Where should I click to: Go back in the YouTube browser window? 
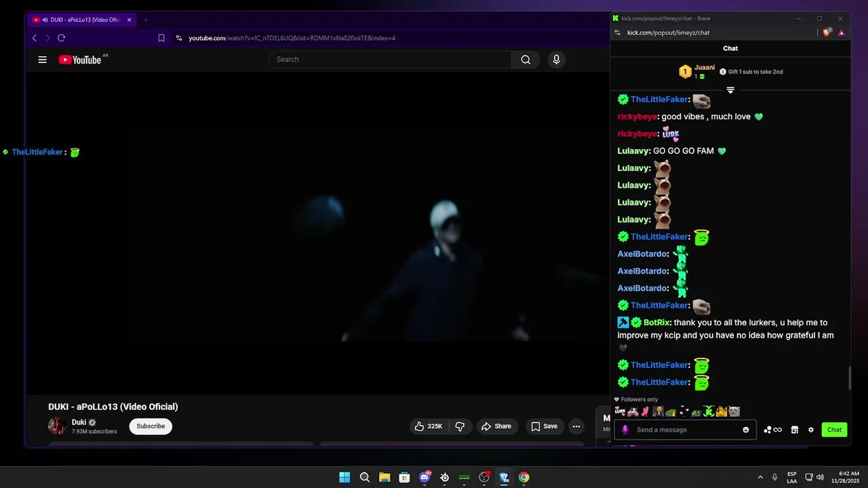click(35, 38)
